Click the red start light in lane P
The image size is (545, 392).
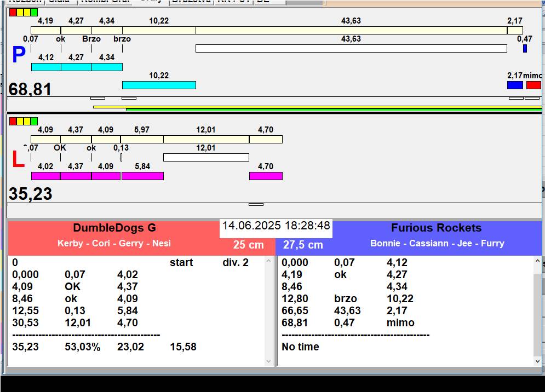(x=13, y=12)
